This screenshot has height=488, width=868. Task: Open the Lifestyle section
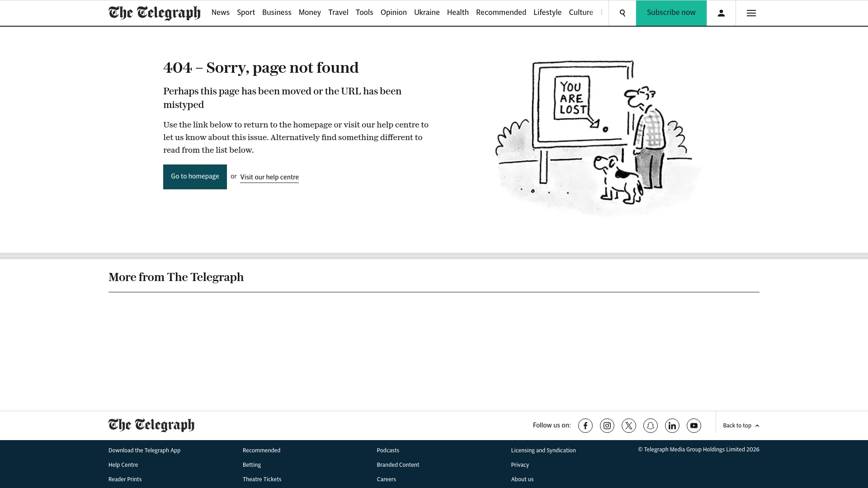[x=547, y=13]
